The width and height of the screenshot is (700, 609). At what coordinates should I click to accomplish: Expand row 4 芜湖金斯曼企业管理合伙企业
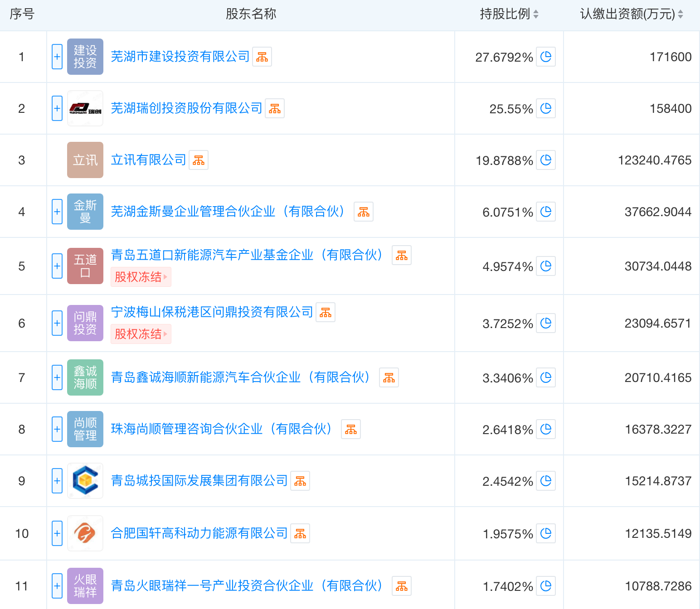tap(57, 212)
